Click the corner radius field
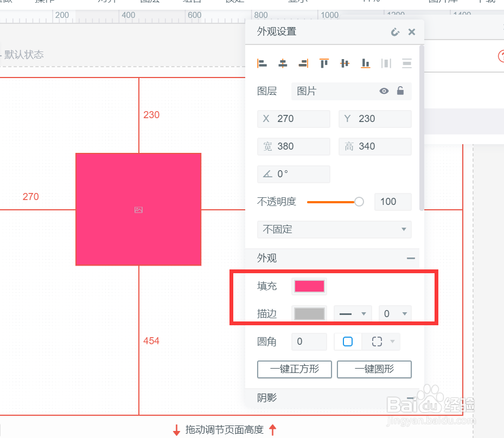Image resolution: width=504 pixels, height=438 pixels. coord(309,342)
